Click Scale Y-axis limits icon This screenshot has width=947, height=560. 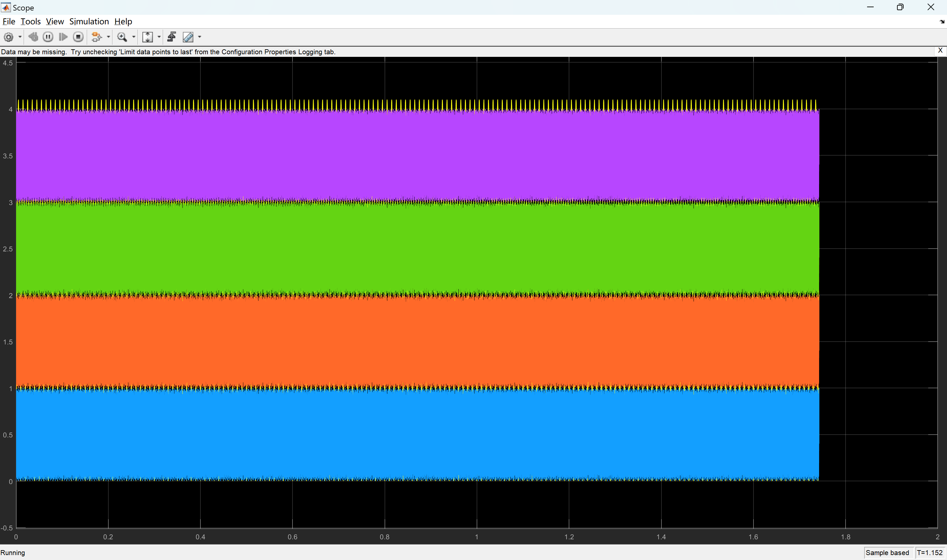(x=147, y=37)
